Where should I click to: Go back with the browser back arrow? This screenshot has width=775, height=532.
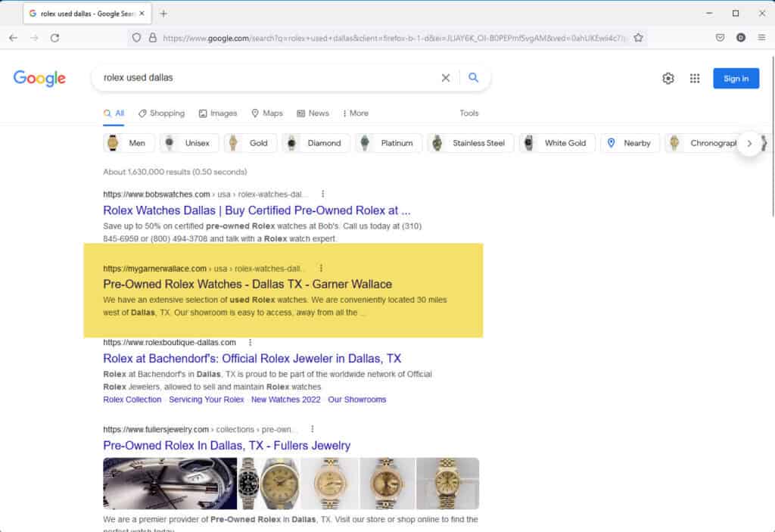pyautogui.click(x=14, y=38)
